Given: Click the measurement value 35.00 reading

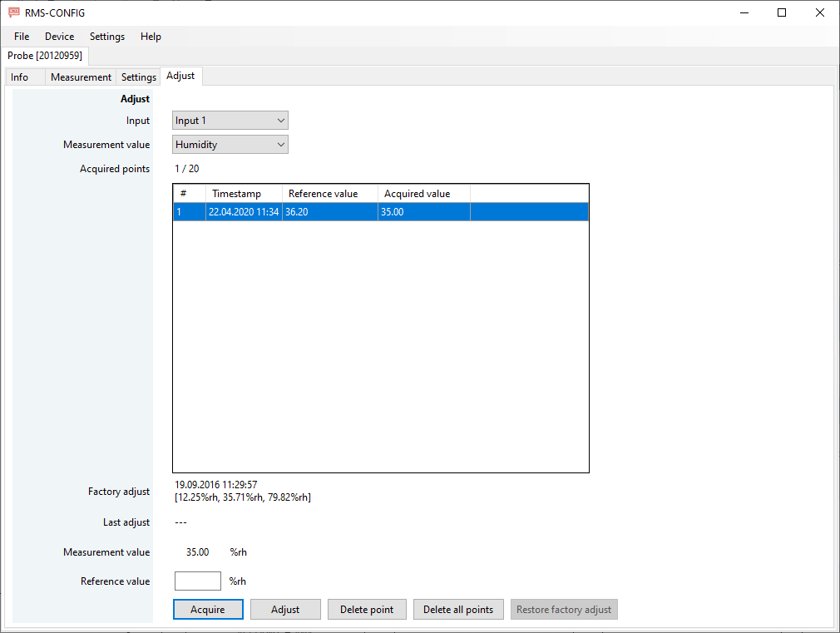Looking at the screenshot, I should pyautogui.click(x=198, y=552).
